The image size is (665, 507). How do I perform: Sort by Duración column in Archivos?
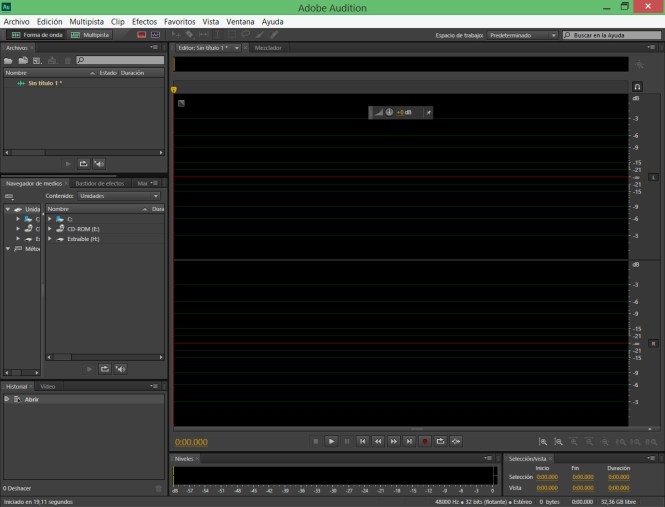point(140,73)
